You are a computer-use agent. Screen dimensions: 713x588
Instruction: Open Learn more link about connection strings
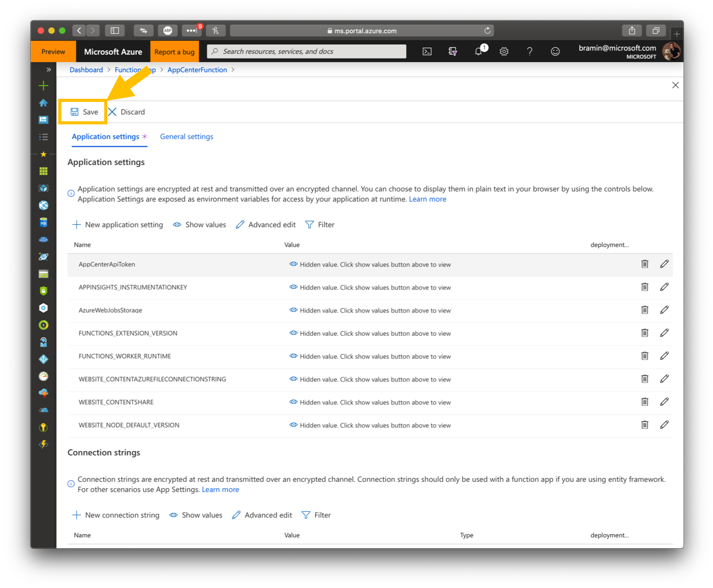(x=221, y=490)
